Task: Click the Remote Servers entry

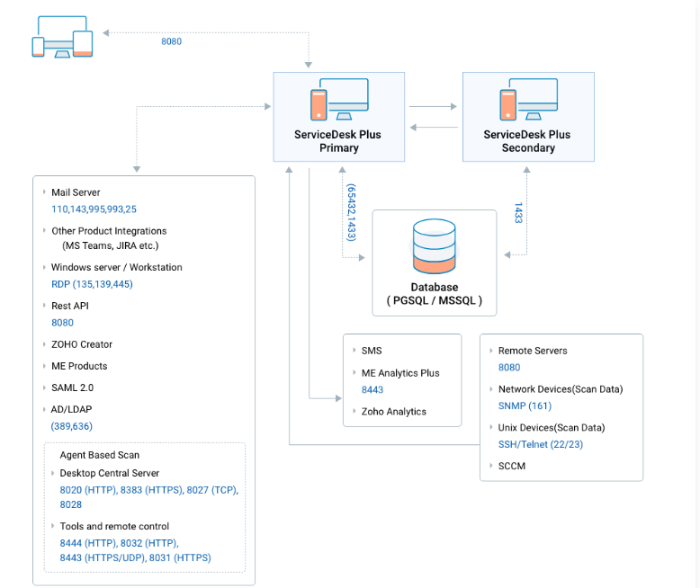Action: pos(533,351)
